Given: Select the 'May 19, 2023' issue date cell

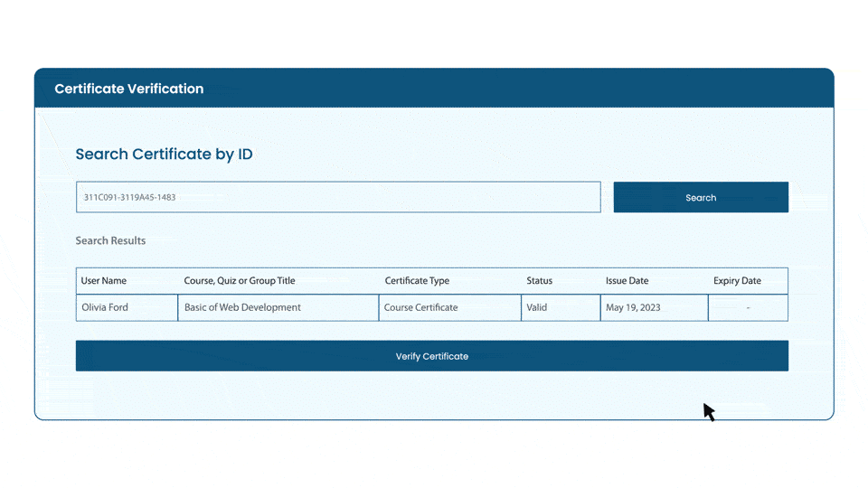Looking at the screenshot, I should coord(654,307).
